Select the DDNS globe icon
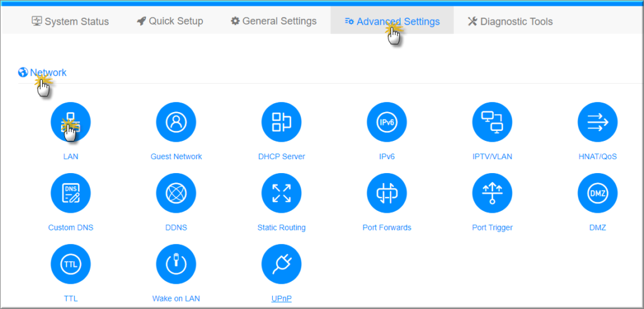 click(176, 193)
